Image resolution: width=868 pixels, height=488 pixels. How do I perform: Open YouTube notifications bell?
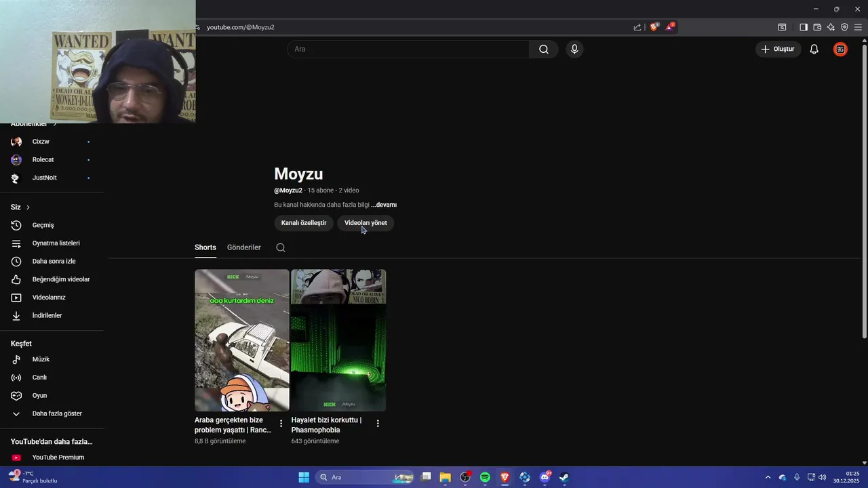click(x=814, y=49)
